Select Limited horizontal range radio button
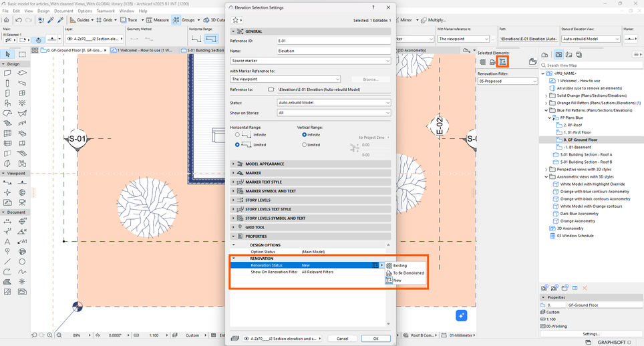 click(x=237, y=144)
